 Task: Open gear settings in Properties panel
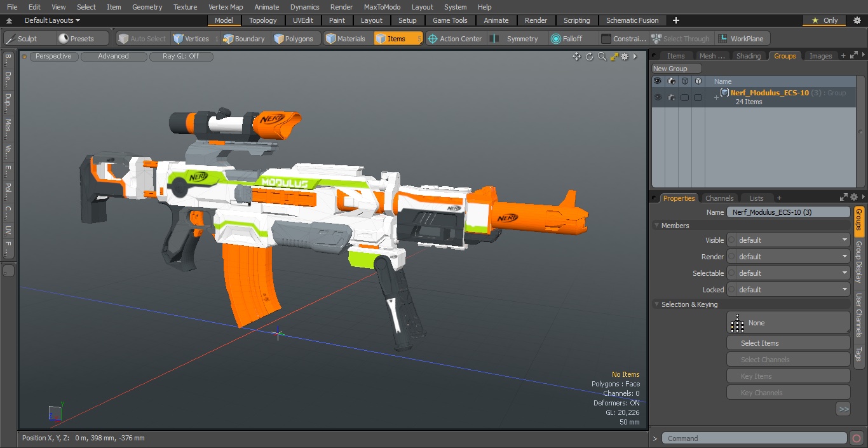coord(855,198)
